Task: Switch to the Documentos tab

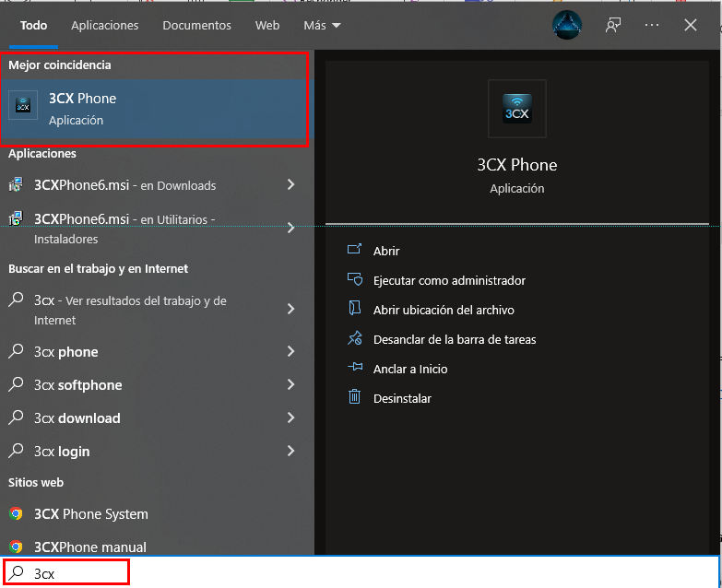Action: [196, 25]
